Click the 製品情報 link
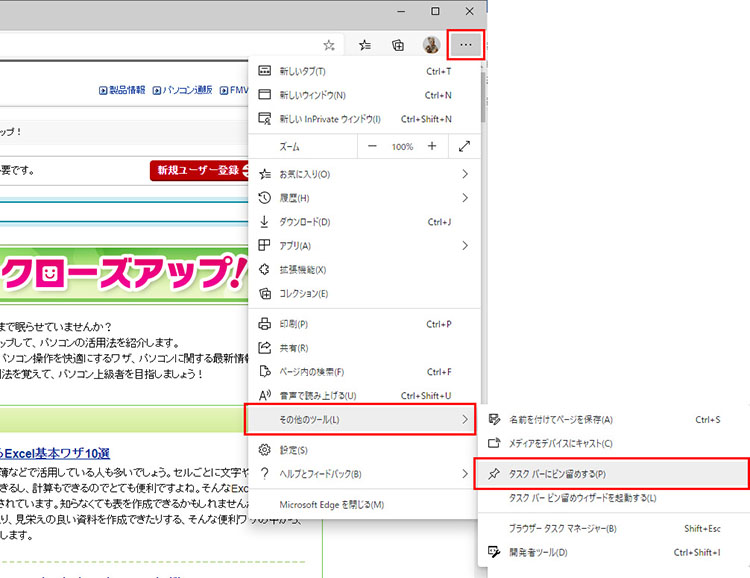Viewport: 750px width, 578px height. click(x=122, y=90)
